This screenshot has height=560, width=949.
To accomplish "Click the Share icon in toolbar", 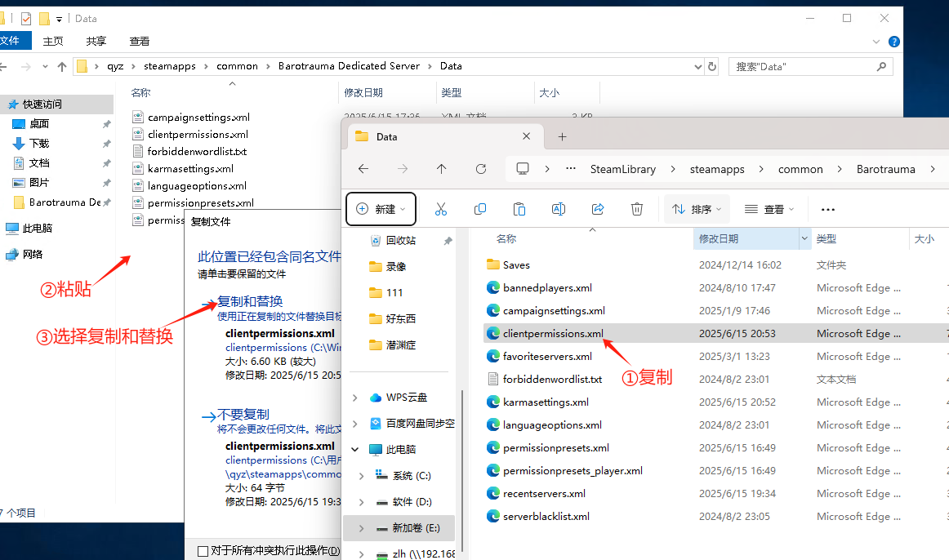I will tap(598, 209).
